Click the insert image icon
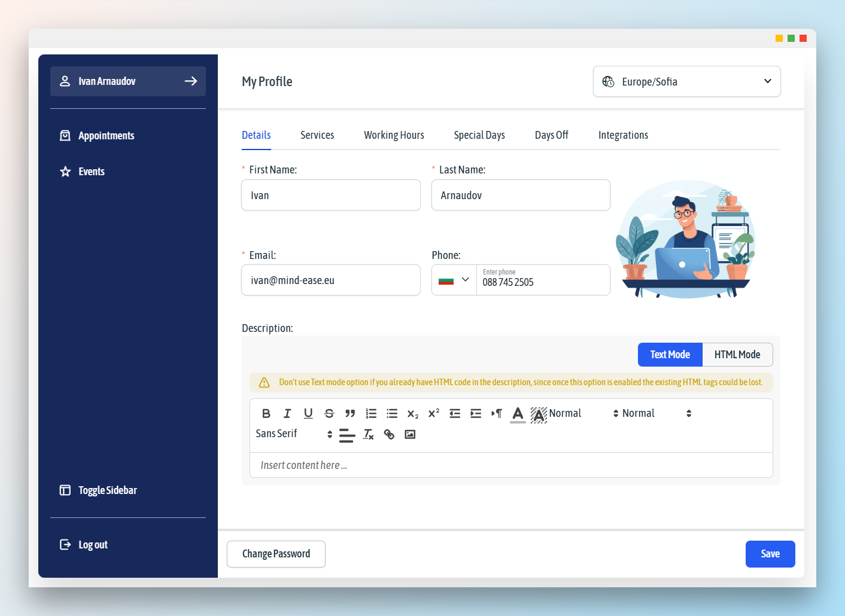Image resolution: width=845 pixels, height=616 pixels. pyautogui.click(x=410, y=434)
